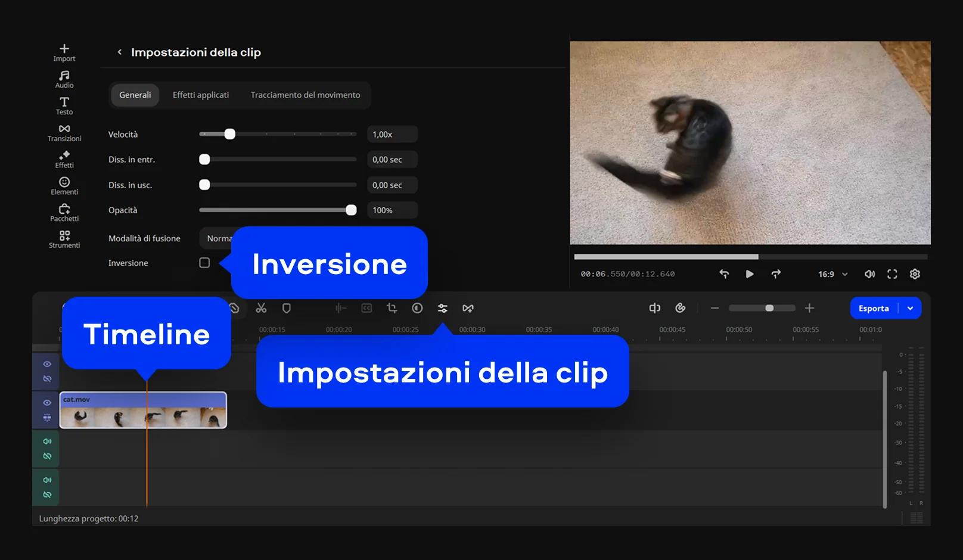Open the Import panel in sidebar

click(x=64, y=52)
